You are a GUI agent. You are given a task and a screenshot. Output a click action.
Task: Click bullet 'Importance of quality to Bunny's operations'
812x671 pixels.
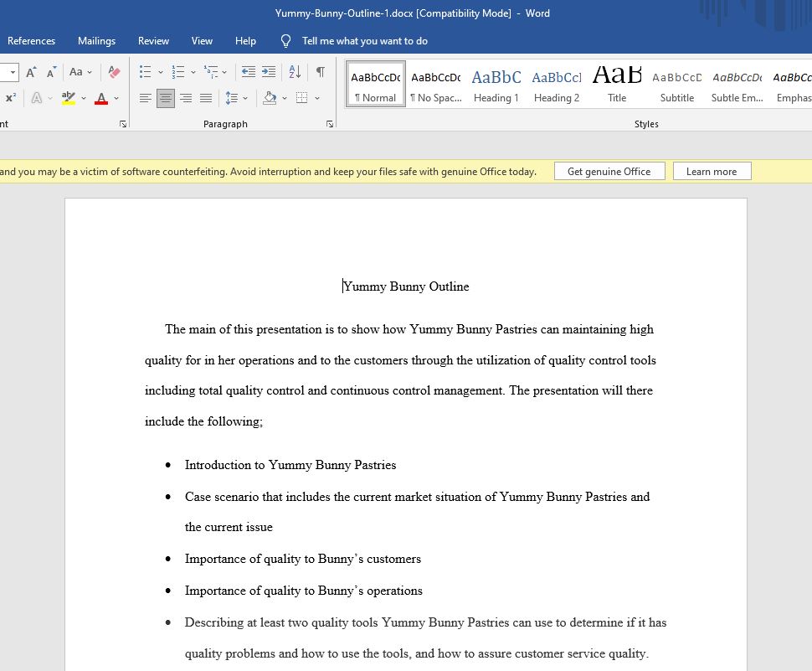[304, 591]
